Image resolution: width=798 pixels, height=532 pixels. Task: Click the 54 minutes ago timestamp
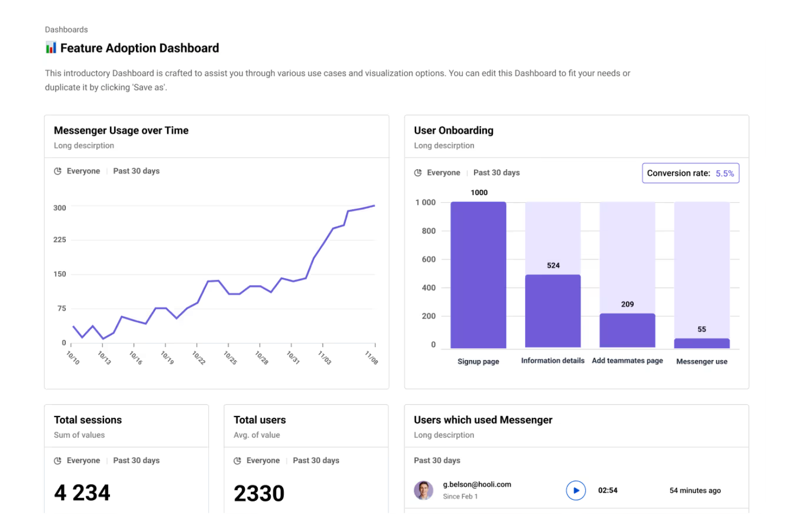coord(695,490)
